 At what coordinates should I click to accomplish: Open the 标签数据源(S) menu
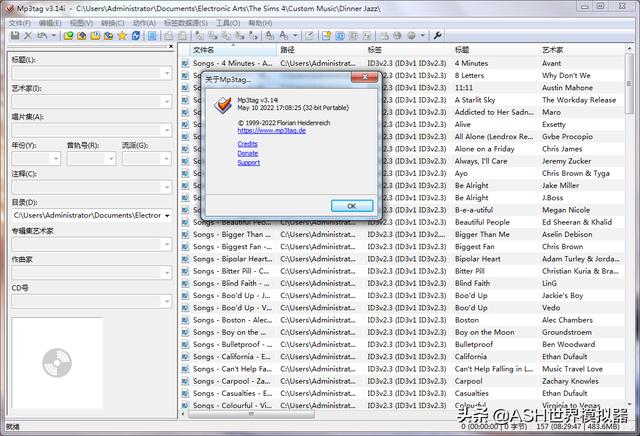[186, 23]
